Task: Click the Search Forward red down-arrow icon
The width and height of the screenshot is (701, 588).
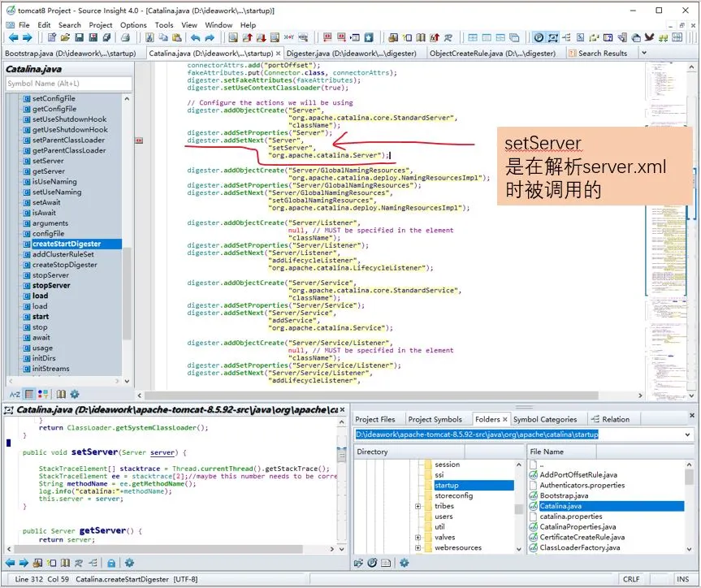Action: point(261,37)
